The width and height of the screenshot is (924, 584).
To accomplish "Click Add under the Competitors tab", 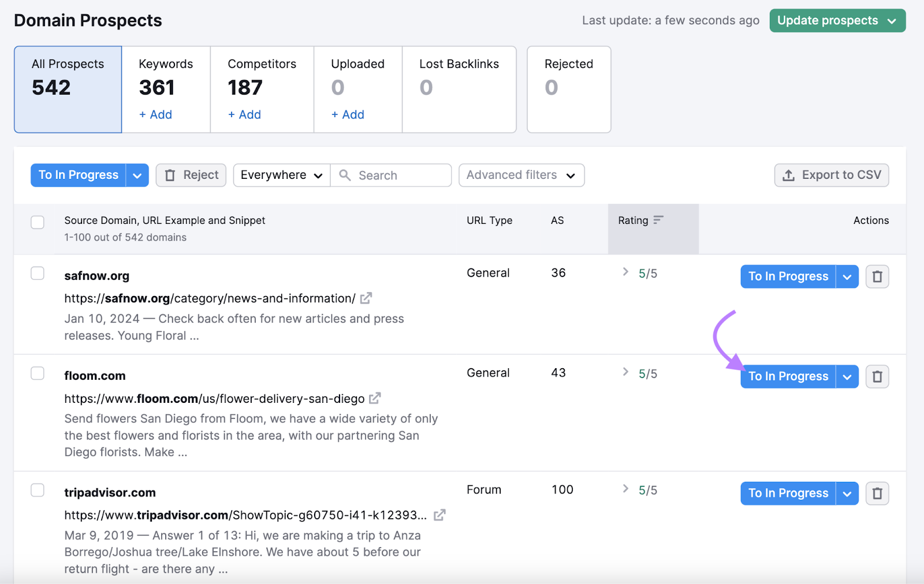I will 244,114.
